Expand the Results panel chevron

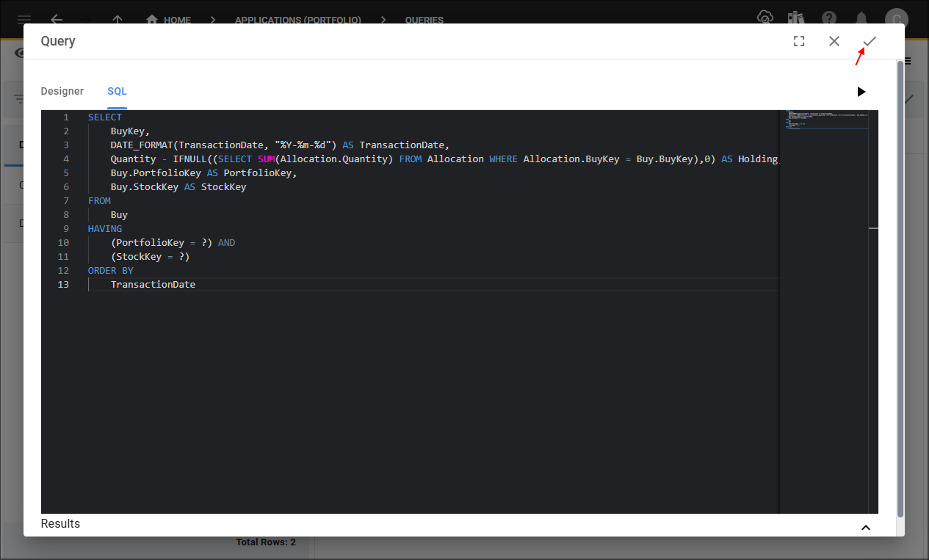point(866,527)
